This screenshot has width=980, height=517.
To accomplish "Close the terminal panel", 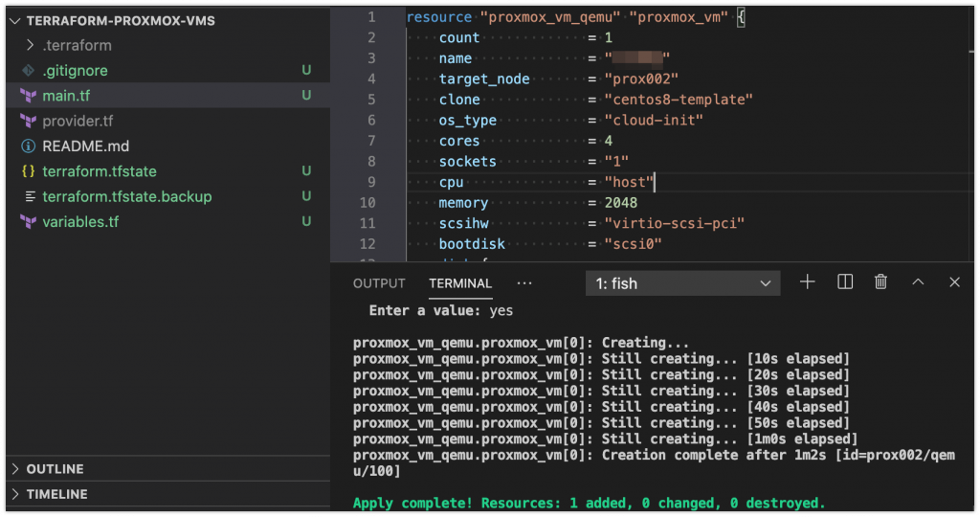I will pyautogui.click(x=954, y=282).
